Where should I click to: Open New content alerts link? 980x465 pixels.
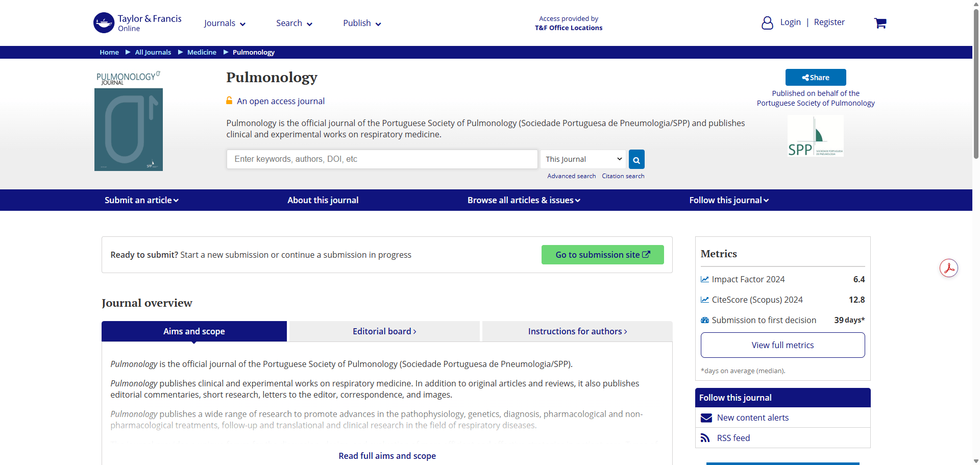tap(753, 418)
